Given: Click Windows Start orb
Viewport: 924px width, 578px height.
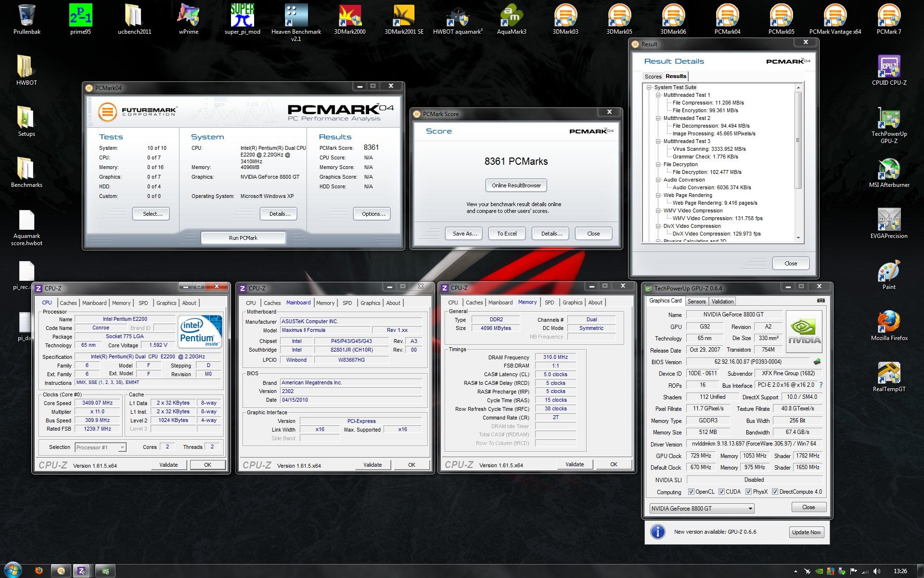Looking at the screenshot, I should coord(13,570).
